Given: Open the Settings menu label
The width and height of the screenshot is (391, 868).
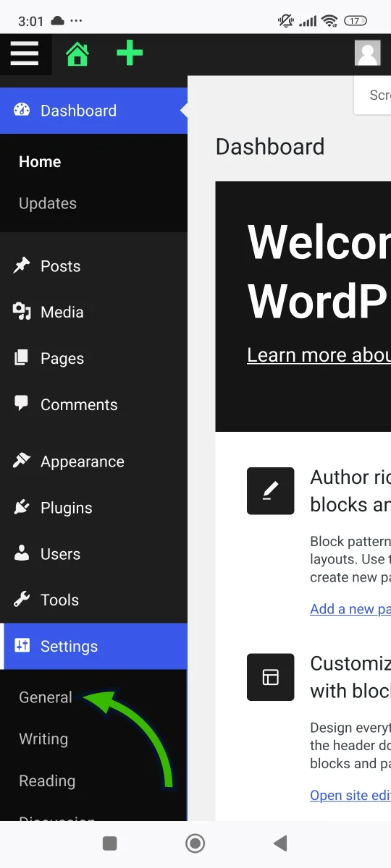Looking at the screenshot, I should (69, 647).
